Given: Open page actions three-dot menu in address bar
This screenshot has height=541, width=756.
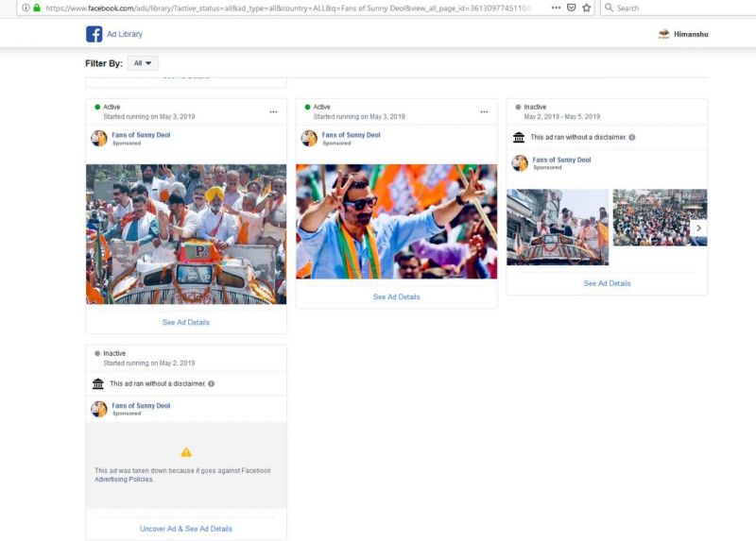Looking at the screenshot, I should (x=555, y=8).
